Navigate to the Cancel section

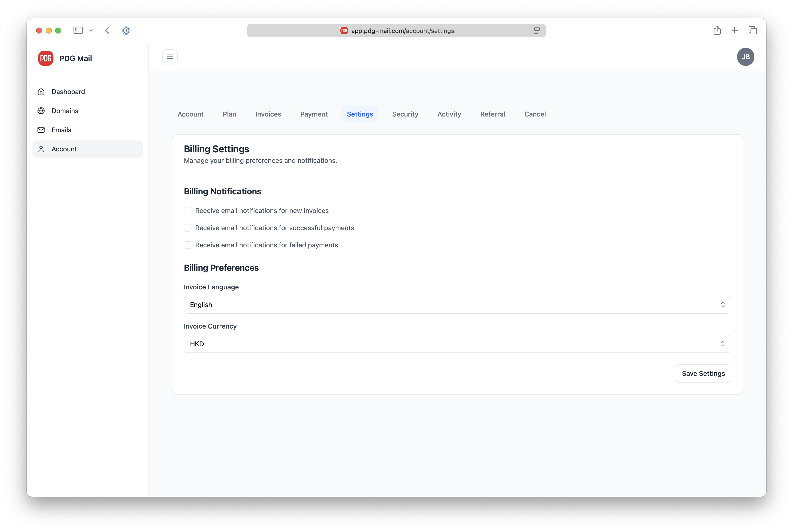click(535, 114)
